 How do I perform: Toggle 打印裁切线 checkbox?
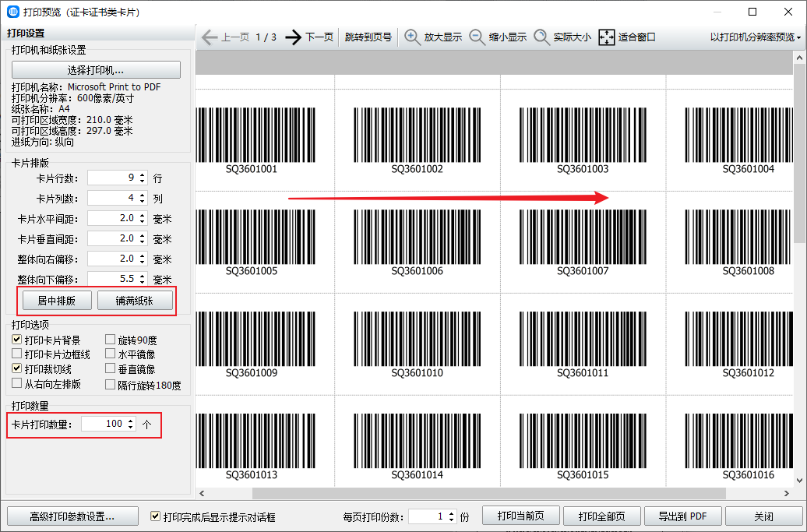(17, 368)
